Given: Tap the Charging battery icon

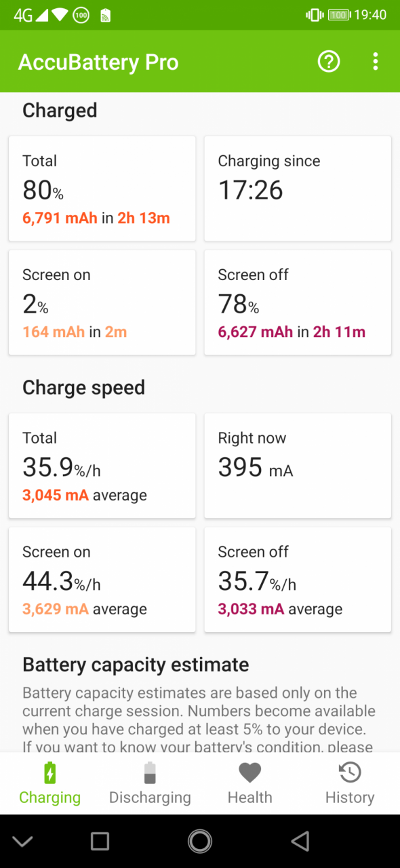Looking at the screenshot, I should (49, 773).
